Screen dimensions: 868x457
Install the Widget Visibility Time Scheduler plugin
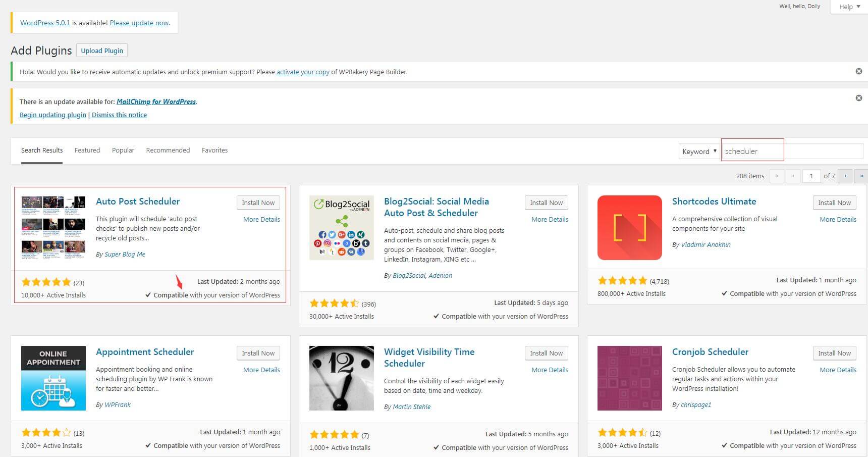(x=546, y=353)
